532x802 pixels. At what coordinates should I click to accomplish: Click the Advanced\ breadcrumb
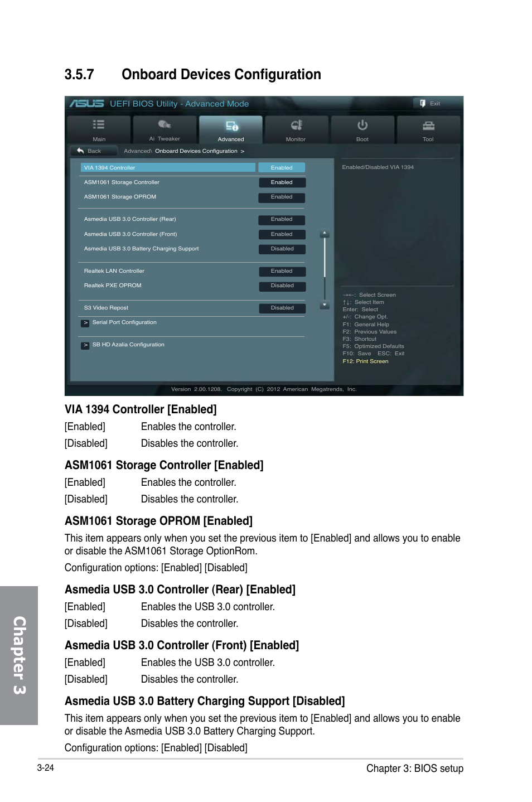click(x=138, y=151)
